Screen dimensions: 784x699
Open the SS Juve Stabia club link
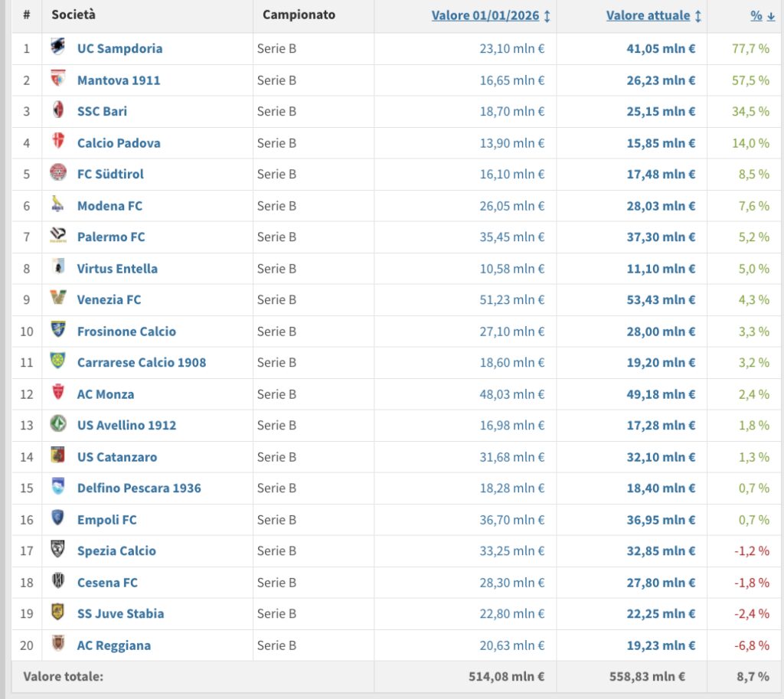pos(120,613)
